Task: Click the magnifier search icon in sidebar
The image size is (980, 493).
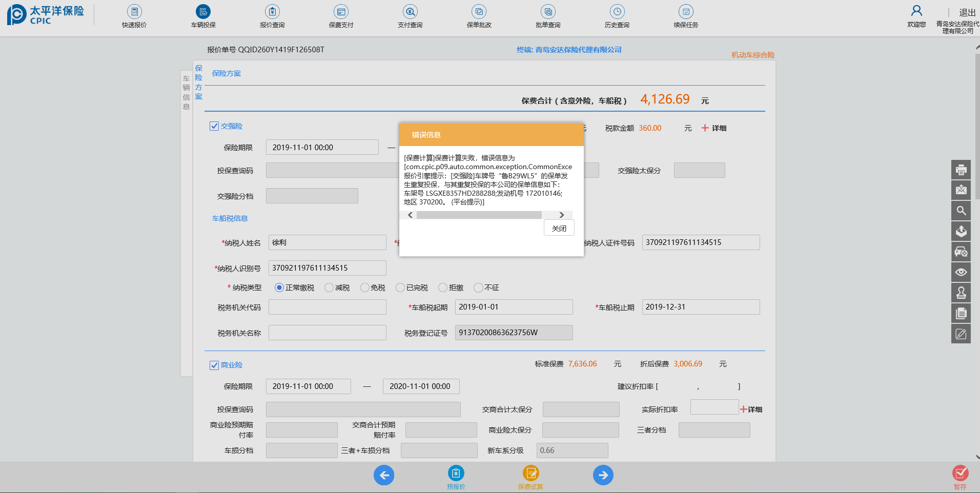Action: point(961,211)
